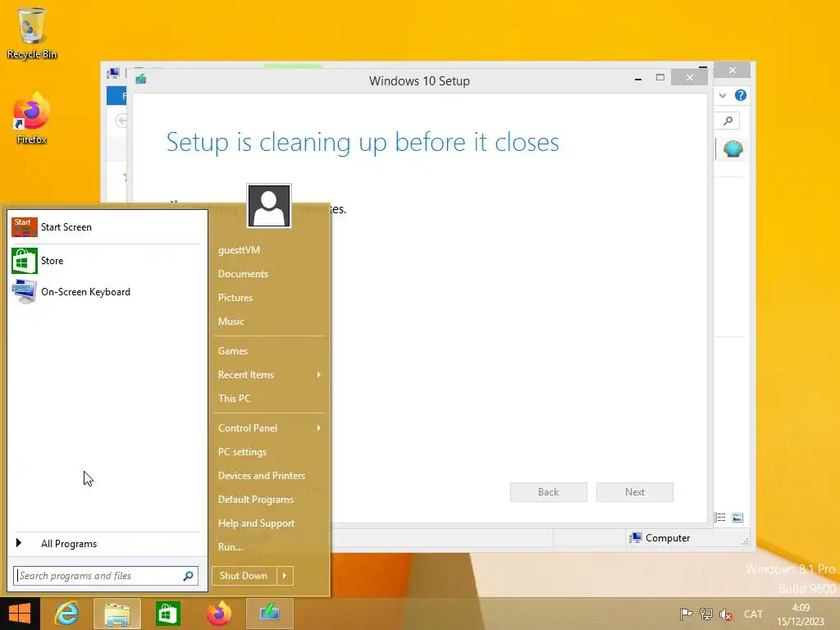Click the Explorer help question mark icon

click(741, 95)
